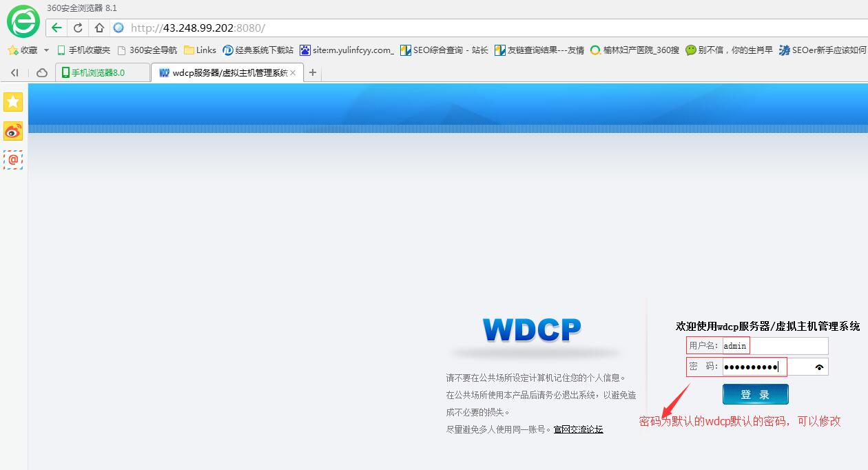Switch to the 手机浏览器8.0 tab
The height and width of the screenshot is (470, 868).
[102, 72]
